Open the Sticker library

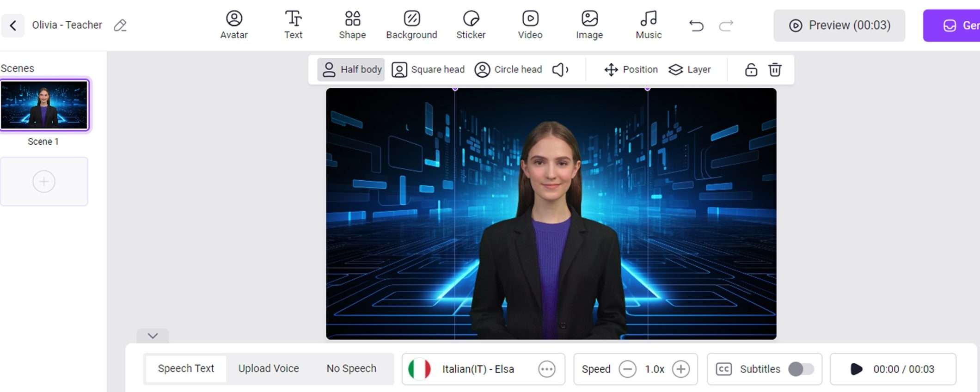click(x=471, y=25)
